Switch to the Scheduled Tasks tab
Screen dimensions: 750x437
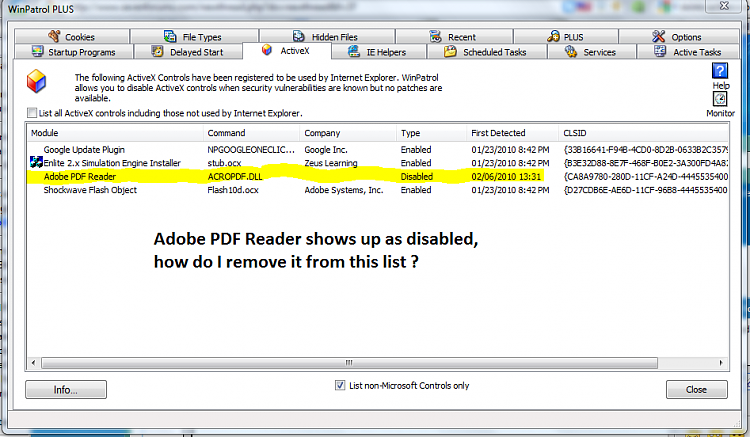click(486, 52)
